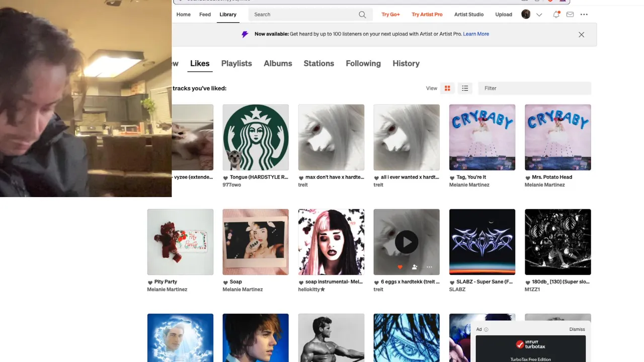Open Cry Baby artwork for Mrs. Potato Head

tap(557, 137)
